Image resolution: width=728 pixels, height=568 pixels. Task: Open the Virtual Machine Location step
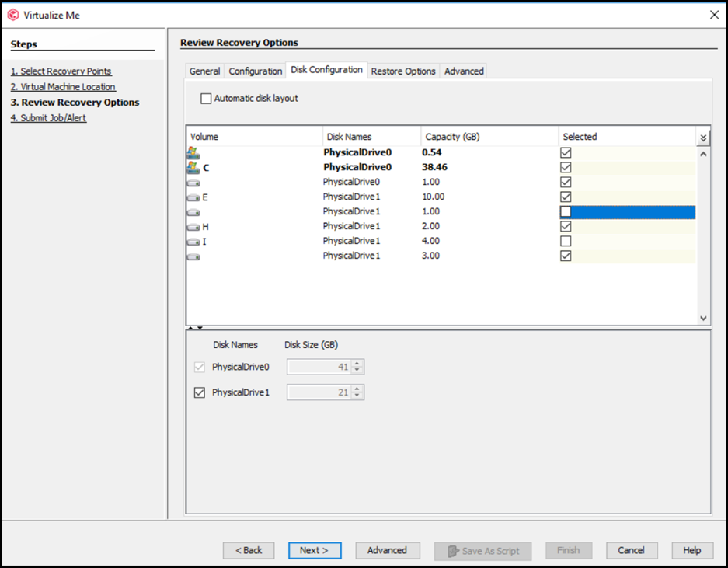coord(63,86)
